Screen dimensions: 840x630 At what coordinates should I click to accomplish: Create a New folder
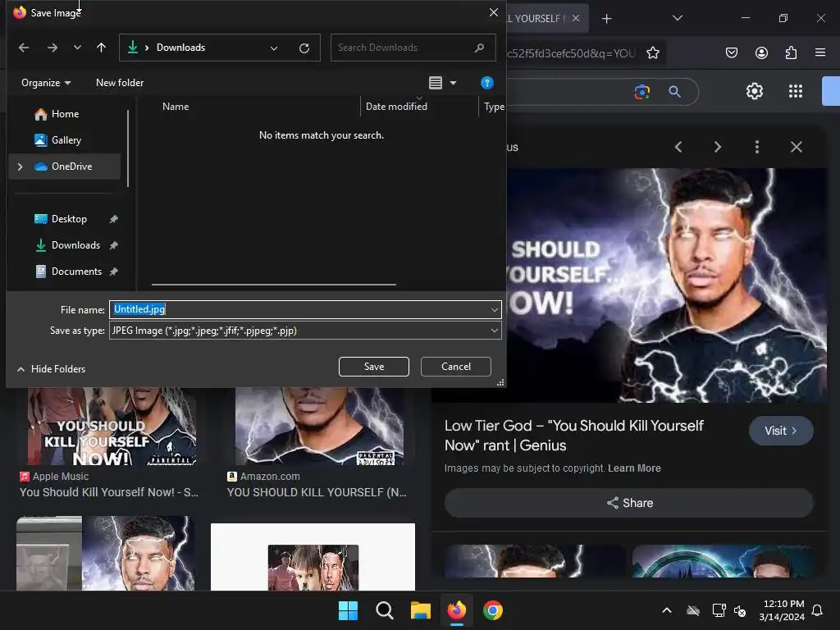[x=120, y=83]
